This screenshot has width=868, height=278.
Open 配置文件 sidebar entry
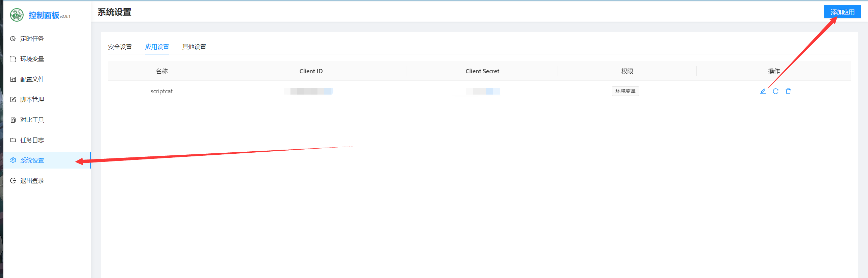click(47, 79)
